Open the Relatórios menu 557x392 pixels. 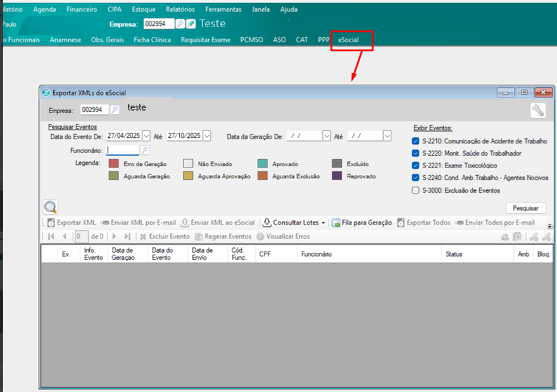[180, 9]
